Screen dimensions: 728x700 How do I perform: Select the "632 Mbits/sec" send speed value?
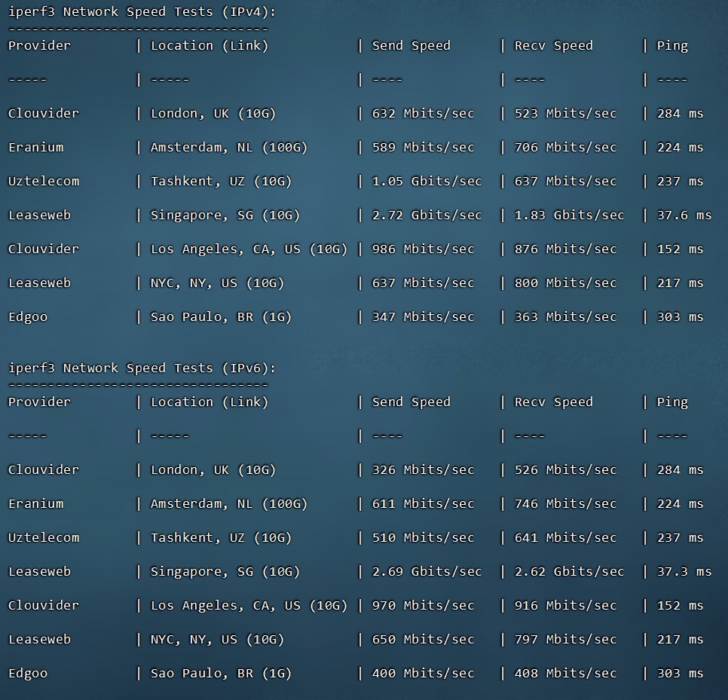click(423, 114)
